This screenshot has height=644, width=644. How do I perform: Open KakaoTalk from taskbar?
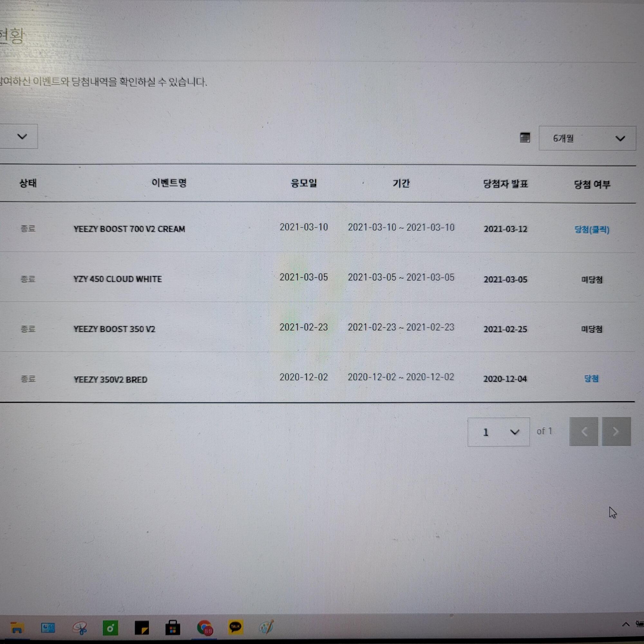[235, 627]
